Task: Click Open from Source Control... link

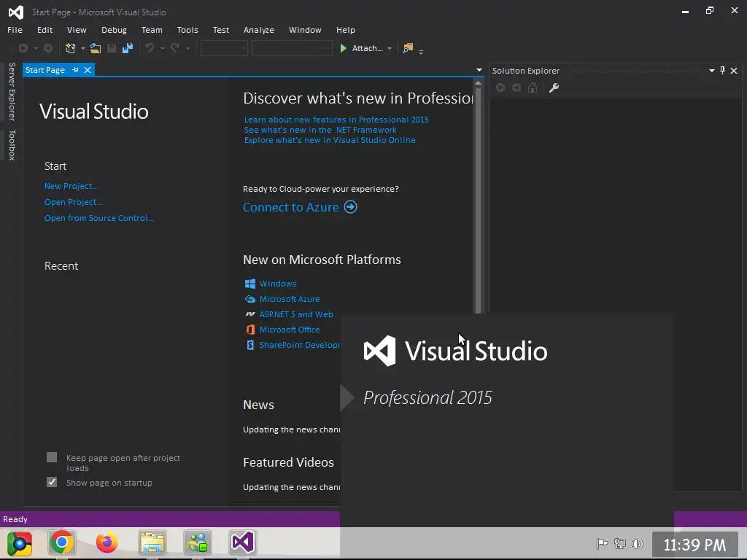Action: (99, 218)
